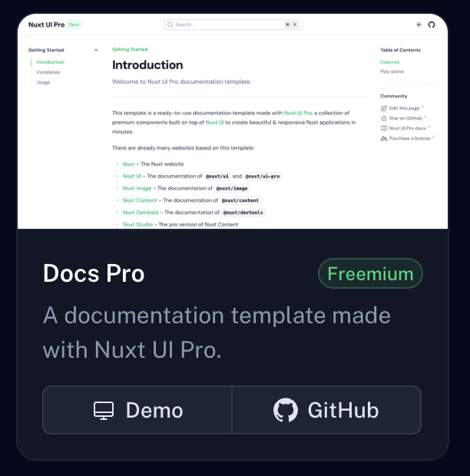This screenshot has width=470, height=476.
Task: Toggle the light/dark theme sun icon
Action: [x=419, y=25]
